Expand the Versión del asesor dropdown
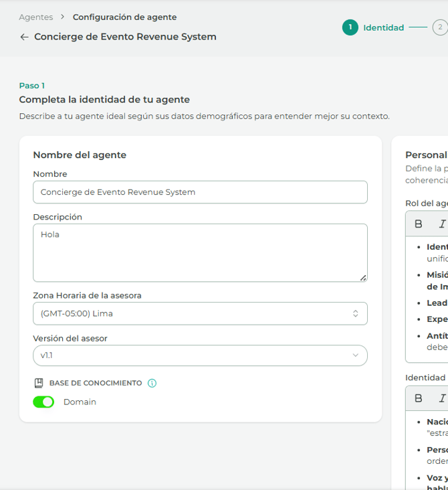Image resolution: width=448 pixels, height=490 pixels. point(200,355)
